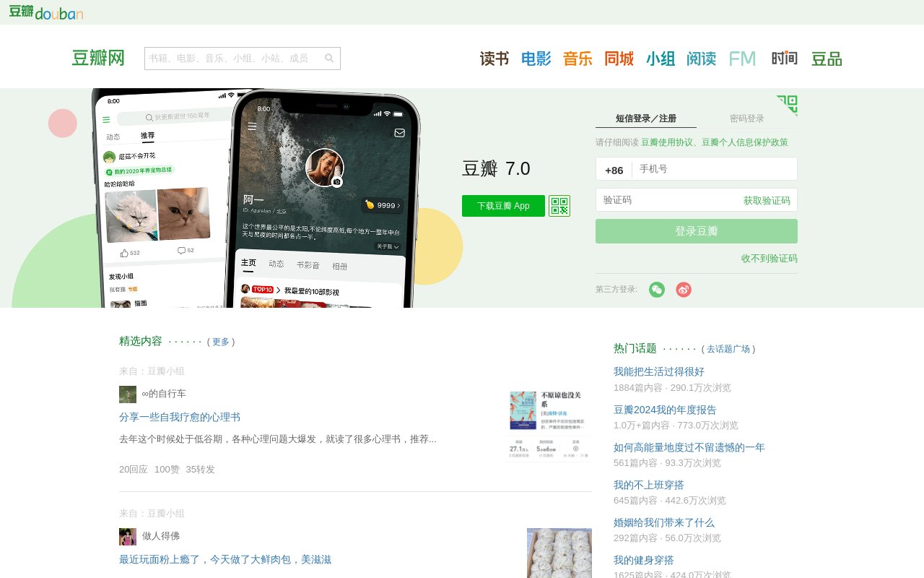Open 做人得佛 username link

click(x=161, y=536)
